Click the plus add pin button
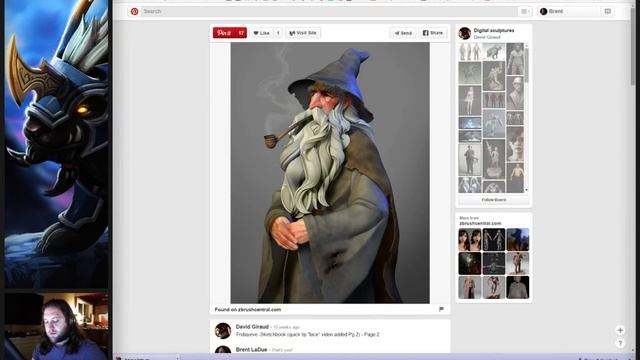Screen dimensions: 640x360 click(x=620, y=330)
